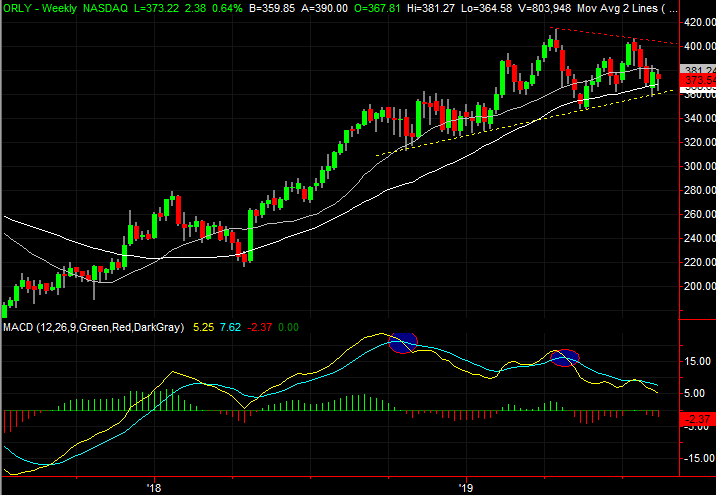Image resolution: width=716 pixels, height=495 pixels.
Task: Click the red -2.37 MACD axis tag
Action: [x=698, y=419]
